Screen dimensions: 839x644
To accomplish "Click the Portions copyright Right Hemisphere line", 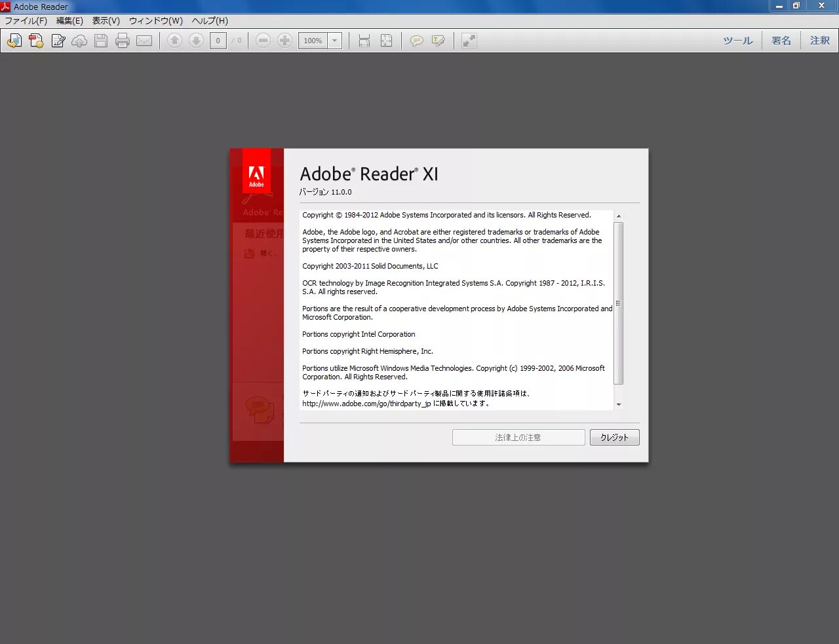I will point(368,351).
